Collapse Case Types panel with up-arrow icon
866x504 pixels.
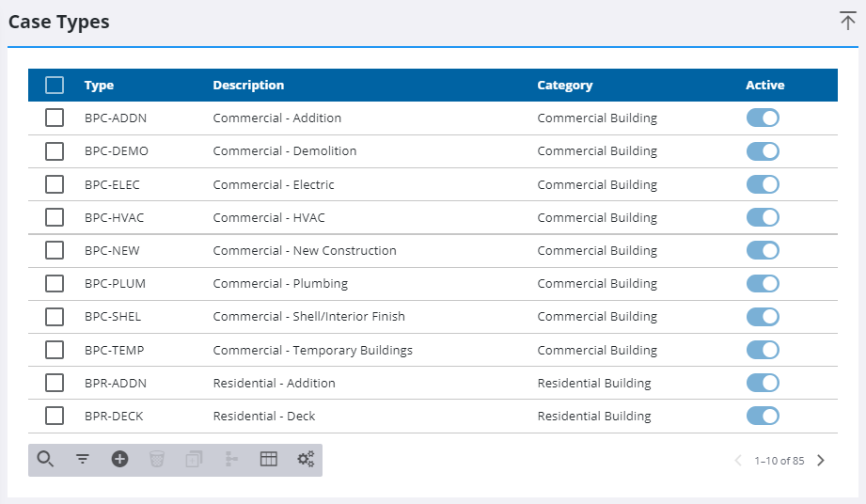pyautogui.click(x=847, y=21)
